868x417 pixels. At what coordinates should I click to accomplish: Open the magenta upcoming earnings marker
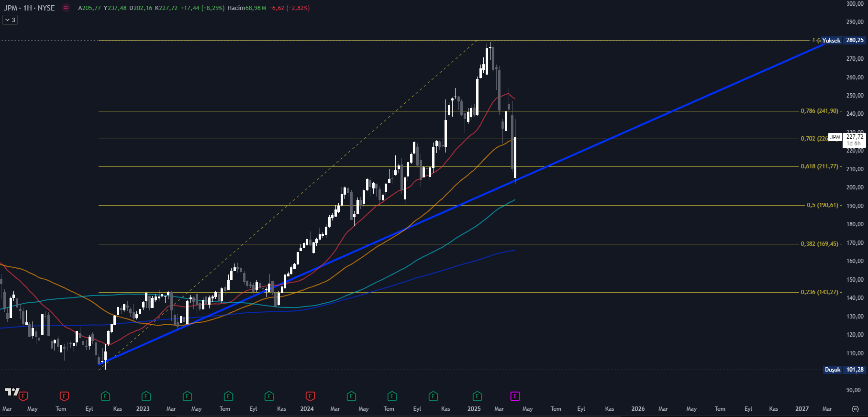tap(515, 396)
